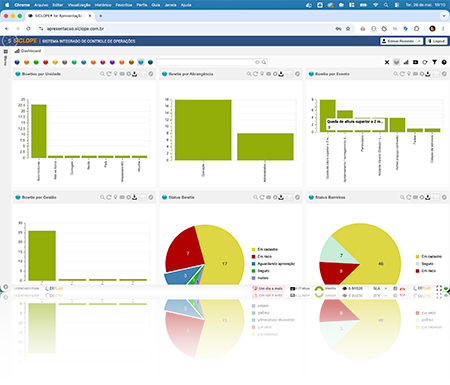450x385 pixels.
Task: Open the bar chart icon in right toolbar
Action: pos(406,62)
